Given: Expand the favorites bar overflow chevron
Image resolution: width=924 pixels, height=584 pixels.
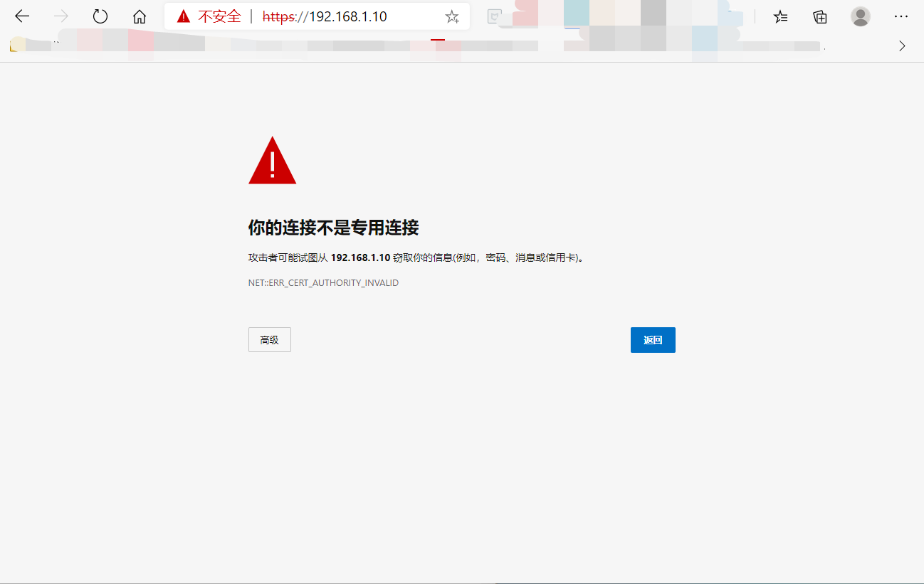Looking at the screenshot, I should [902, 45].
